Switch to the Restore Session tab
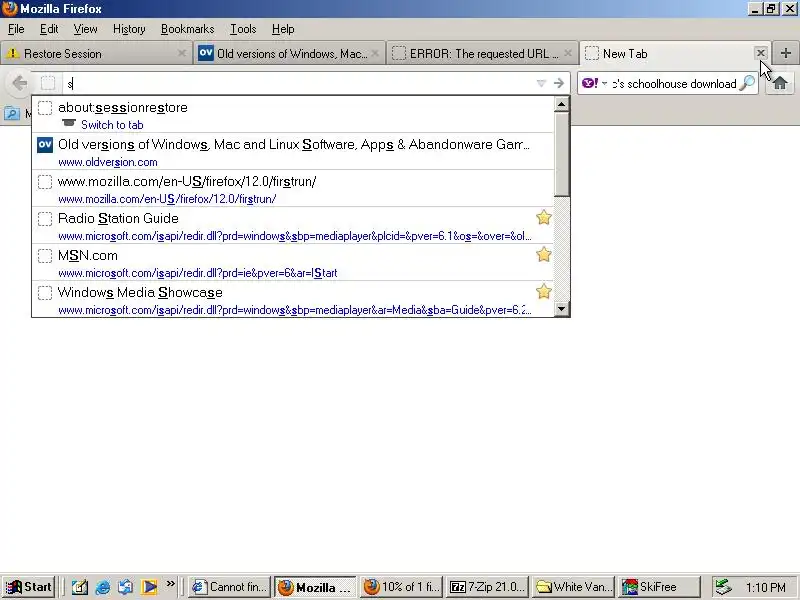The image size is (800, 600). point(96,53)
